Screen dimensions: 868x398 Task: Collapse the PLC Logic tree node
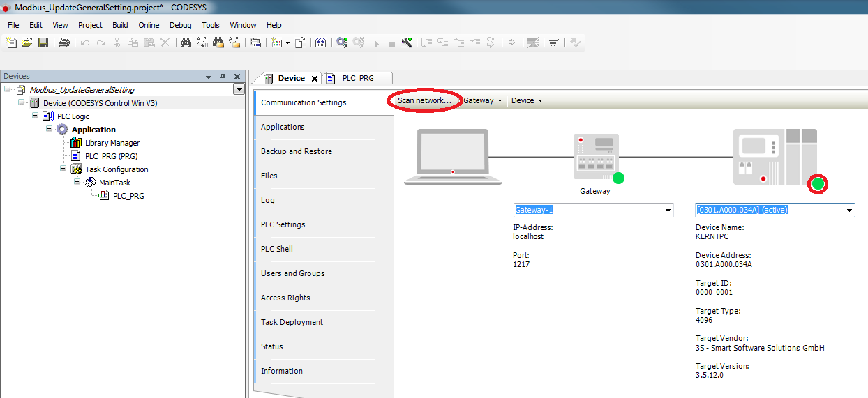[x=36, y=116]
